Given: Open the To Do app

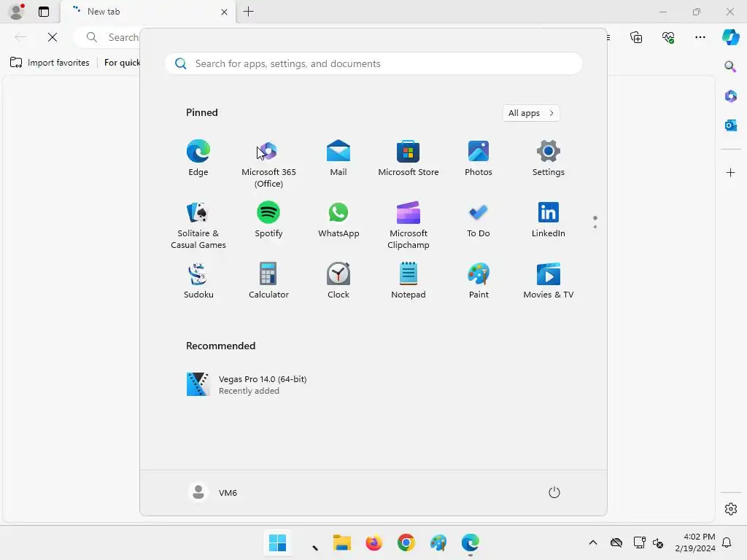Looking at the screenshot, I should pyautogui.click(x=479, y=220).
